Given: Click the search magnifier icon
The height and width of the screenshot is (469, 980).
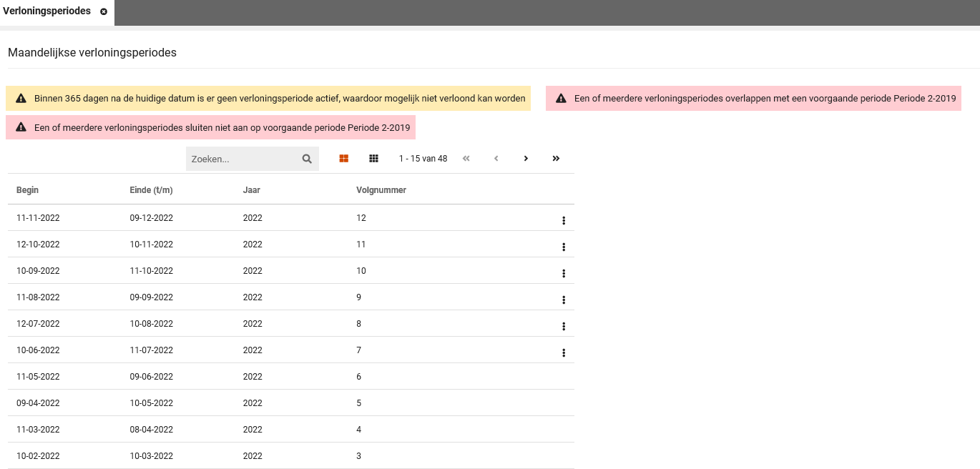Looking at the screenshot, I should pos(307,159).
